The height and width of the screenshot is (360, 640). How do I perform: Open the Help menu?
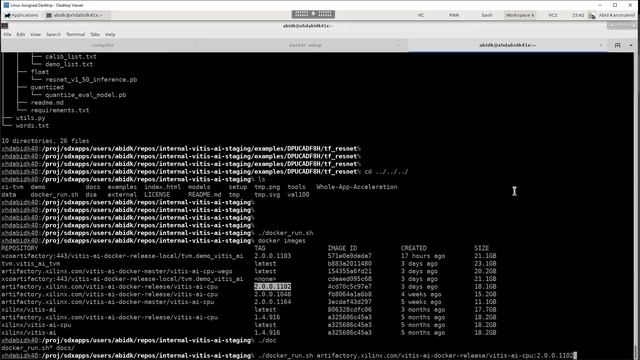110,34
